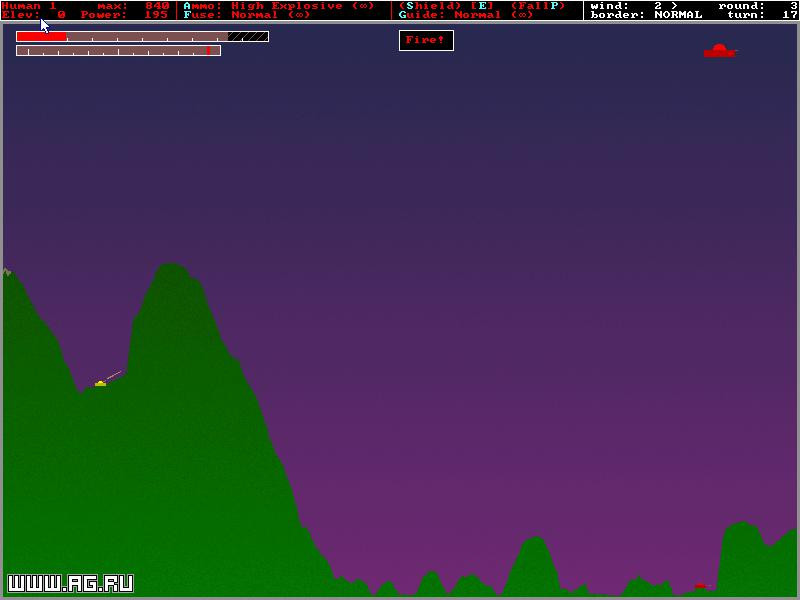Click the round: 3 counter
Viewport: 800px width, 600px height.
point(758,6)
